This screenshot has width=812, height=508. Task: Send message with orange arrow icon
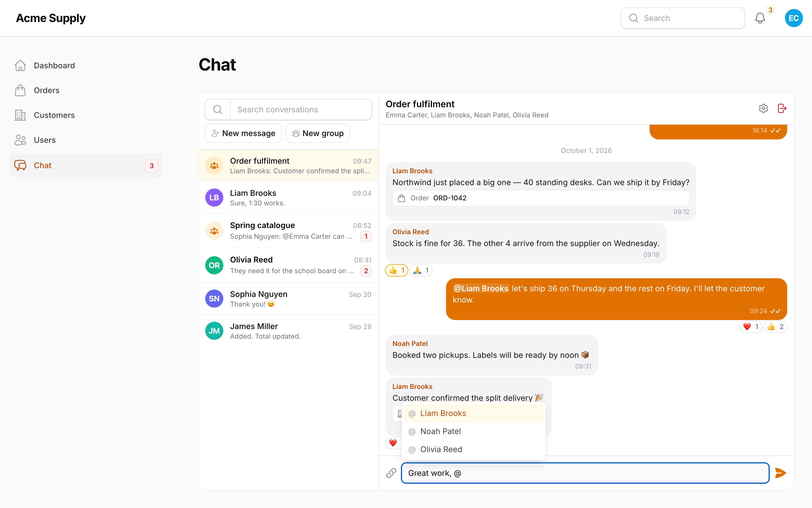click(x=780, y=473)
